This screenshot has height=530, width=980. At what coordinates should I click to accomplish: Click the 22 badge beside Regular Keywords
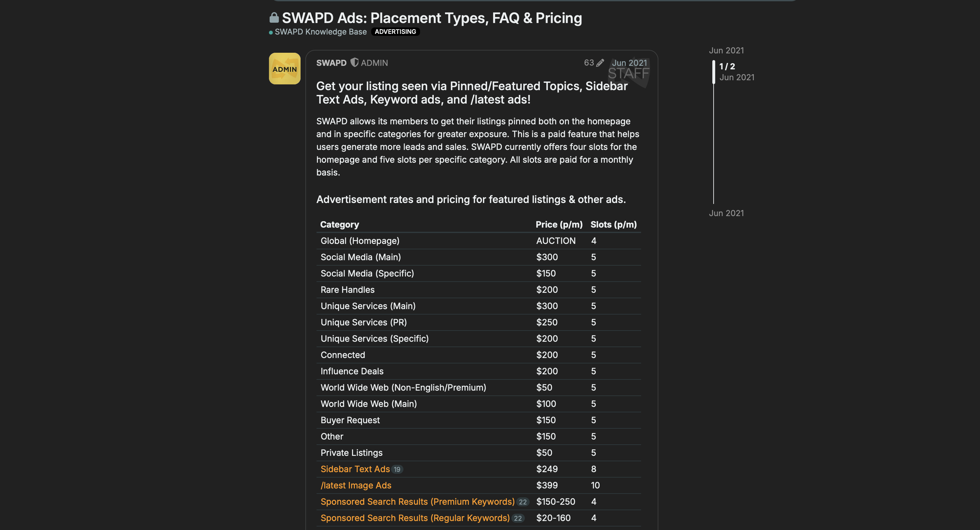point(518,518)
